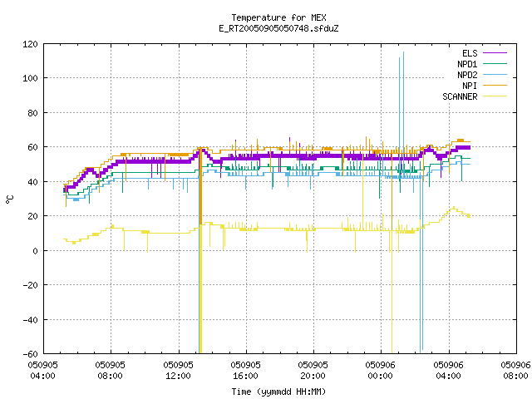The height and width of the screenshot is (399, 532).
Task: Click the y-axis tick label 100
Action: pyautogui.click(x=30, y=78)
